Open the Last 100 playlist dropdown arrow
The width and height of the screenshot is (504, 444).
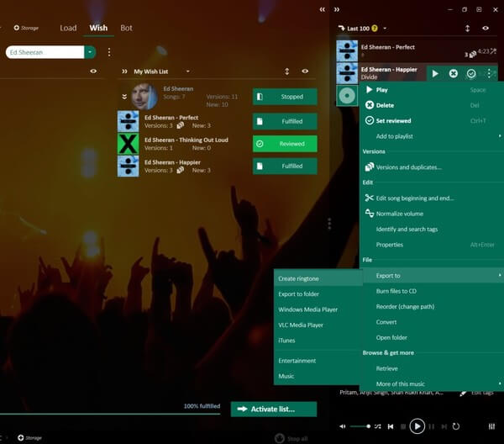coord(385,29)
